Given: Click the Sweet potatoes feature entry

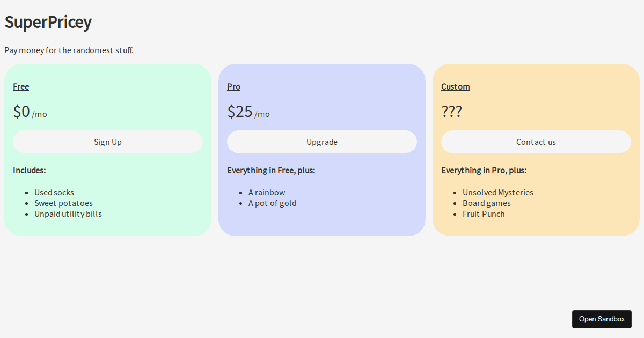Looking at the screenshot, I should point(63,203).
